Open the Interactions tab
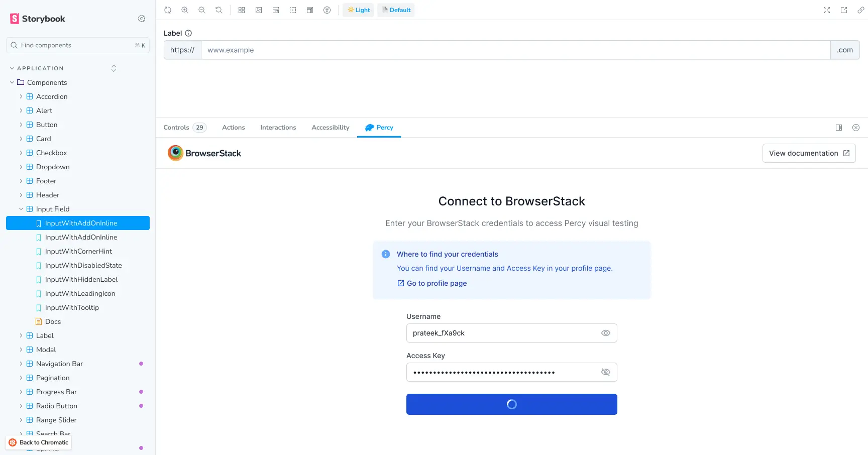Viewport: 868px width, 455px height. (x=278, y=127)
